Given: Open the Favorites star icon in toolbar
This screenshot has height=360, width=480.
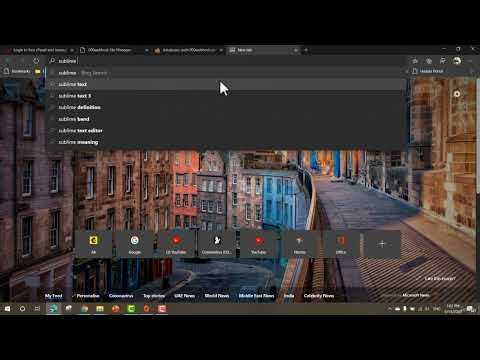Looking at the screenshot, I should tap(415, 61).
